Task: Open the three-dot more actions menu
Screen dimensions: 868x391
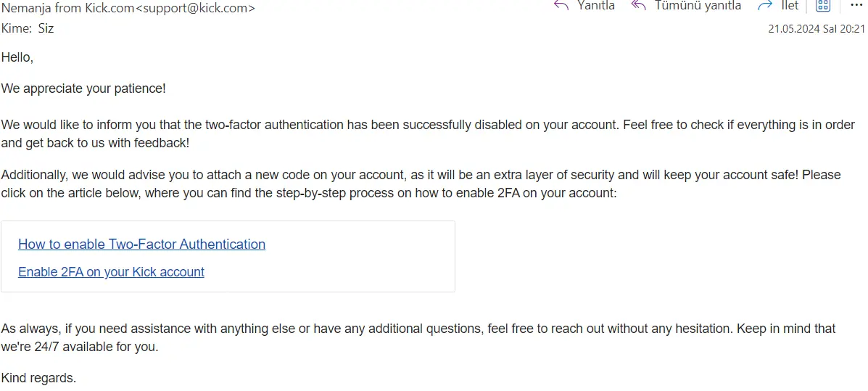Action: click(x=856, y=6)
